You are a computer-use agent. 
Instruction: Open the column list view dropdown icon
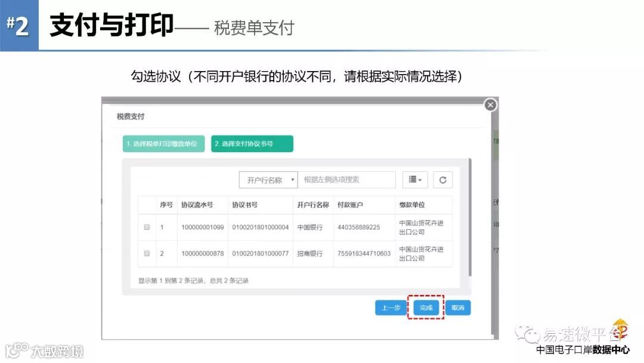[415, 180]
